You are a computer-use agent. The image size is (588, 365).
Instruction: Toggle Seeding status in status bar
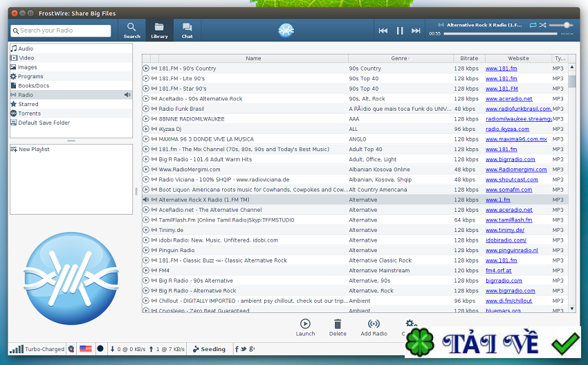[x=209, y=349]
